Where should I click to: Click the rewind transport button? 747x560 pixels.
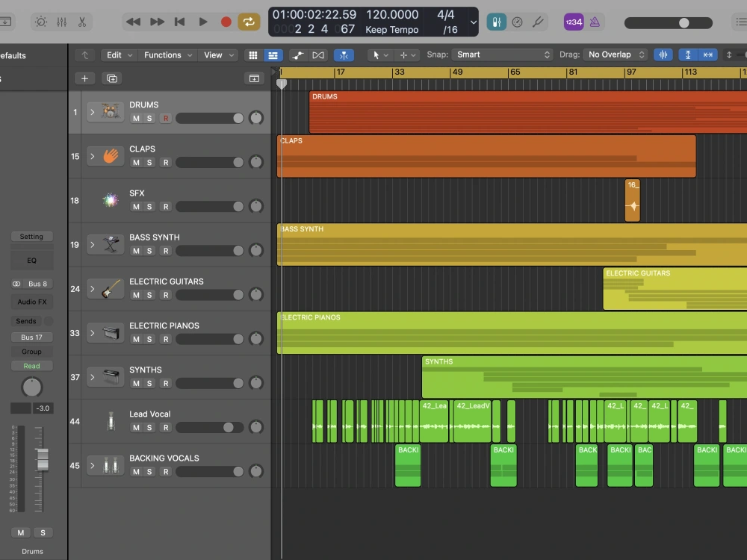[134, 22]
